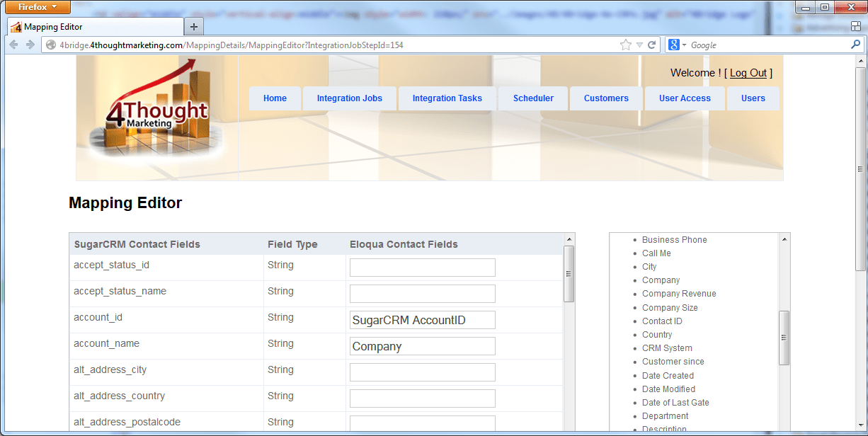Select Company Revenue in the field list

pyautogui.click(x=679, y=294)
